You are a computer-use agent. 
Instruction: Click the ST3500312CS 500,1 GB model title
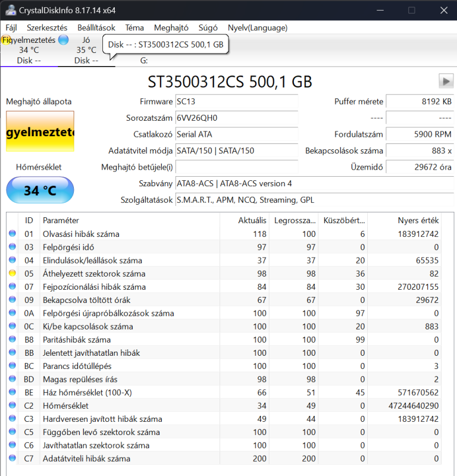[x=230, y=82]
